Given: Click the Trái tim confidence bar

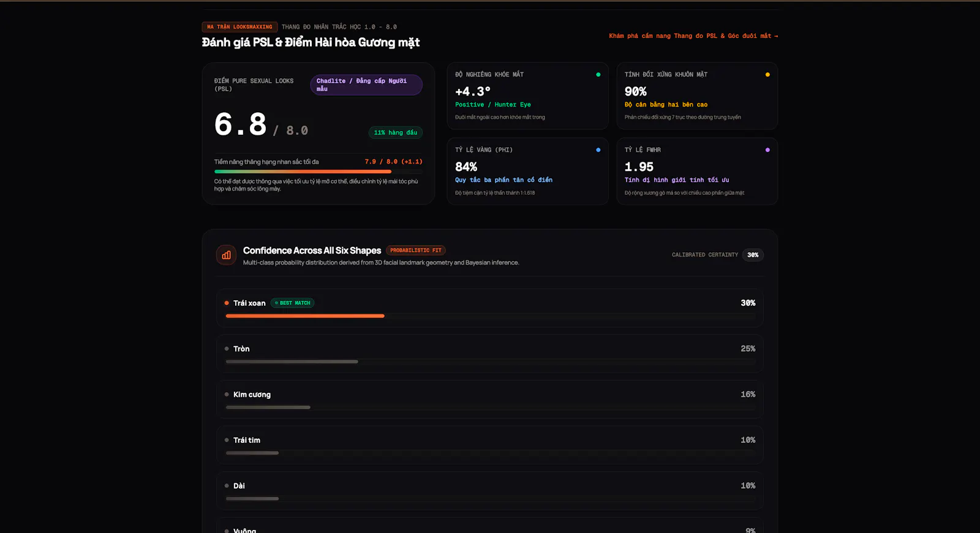Looking at the screenshot, I should [x=252, y=453].
